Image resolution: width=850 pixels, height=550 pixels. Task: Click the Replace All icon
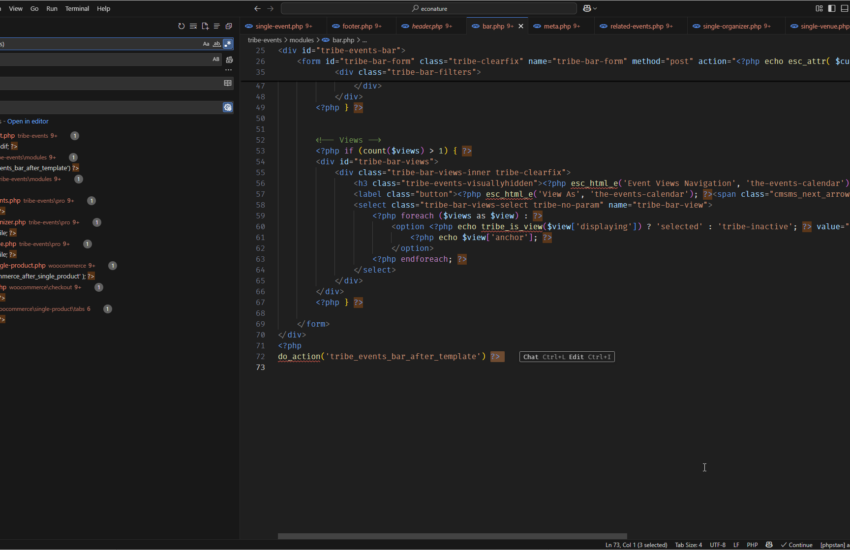(x=229, y=60)
